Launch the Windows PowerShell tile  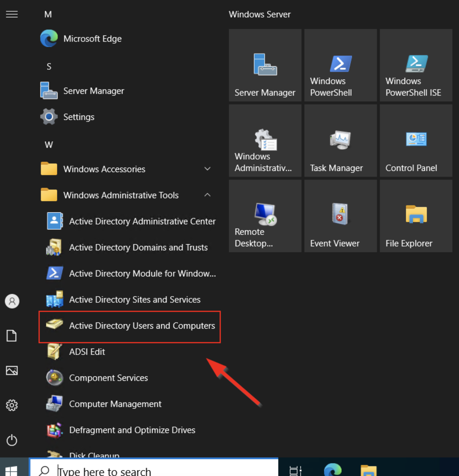coord(341,65)
